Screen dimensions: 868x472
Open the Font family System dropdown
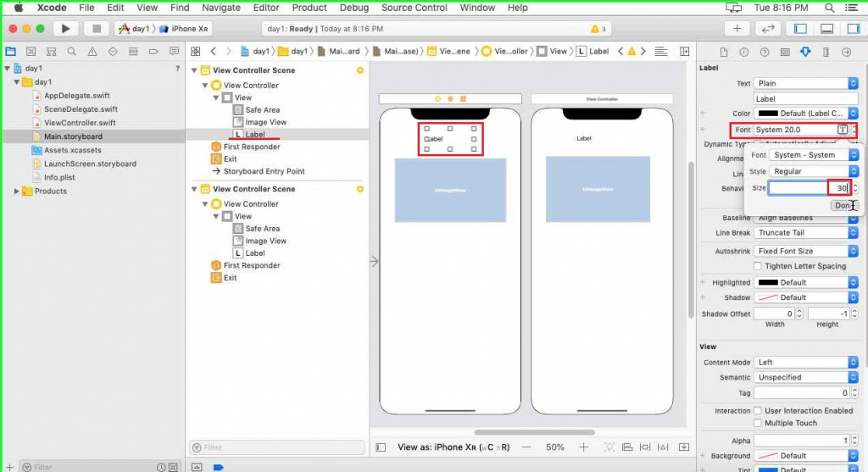(813, 155)
